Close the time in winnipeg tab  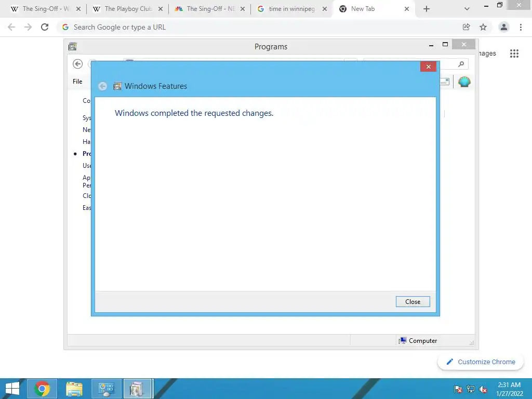tap(325, 9)
